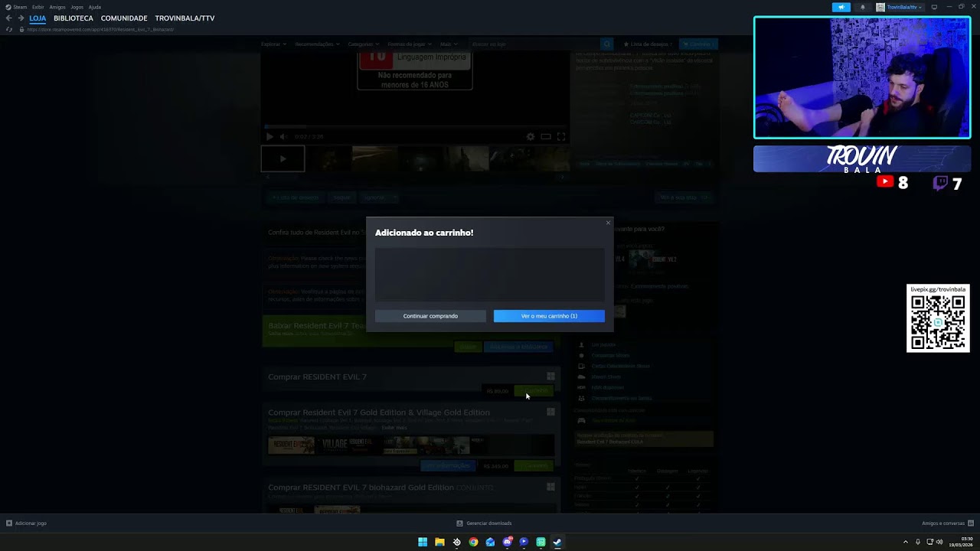The height and width of the screenshot is (551, 980).
Task: Open Google Chrome from the taskbar
Action: pos(473,542)
